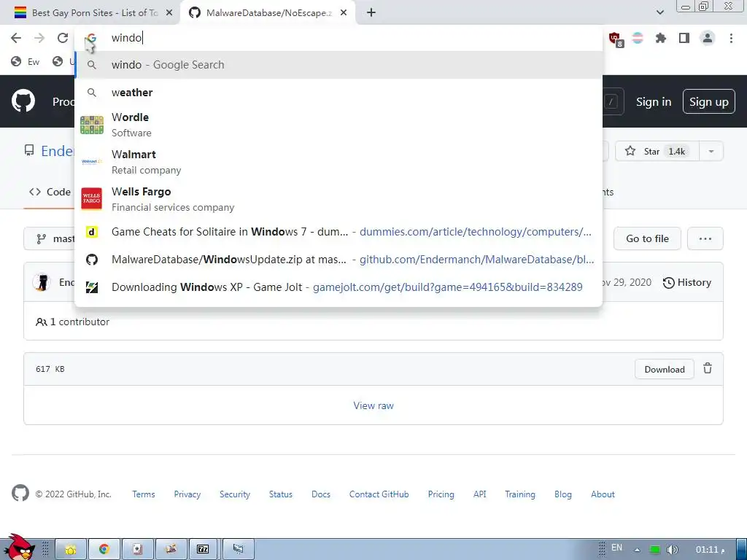Open the Code tab of the repository
This screenshot has width=747, height=560.
pos(50,192)
